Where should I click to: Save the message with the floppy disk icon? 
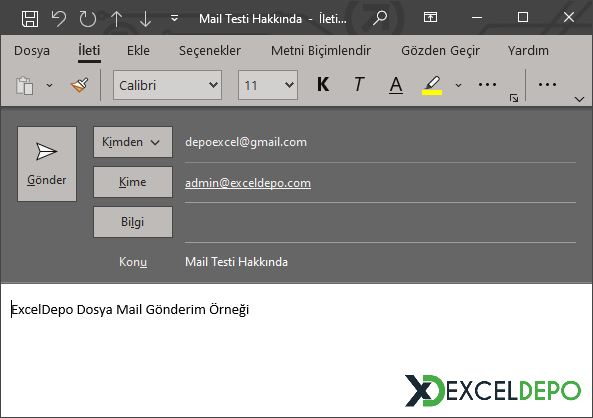30,18
